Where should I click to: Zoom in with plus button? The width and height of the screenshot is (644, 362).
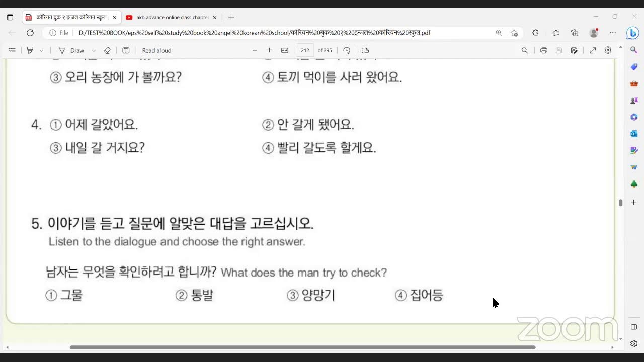[x=269, y=50]
